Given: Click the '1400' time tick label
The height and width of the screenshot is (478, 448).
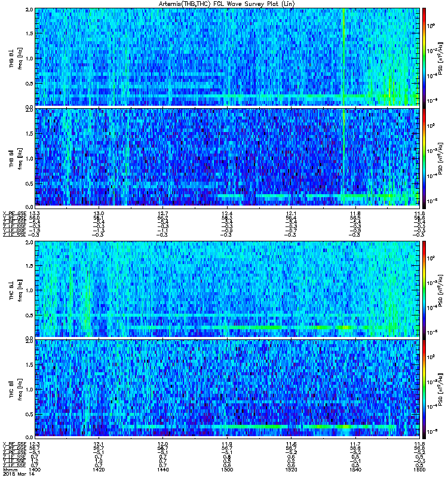Looking at the screenshot, I should coord(34,470).
